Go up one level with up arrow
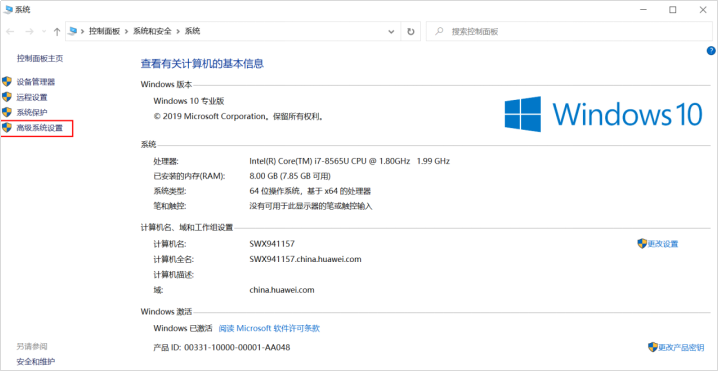This screenshot has width=719, height=372. pyautogui.click(x=57, y=32)
